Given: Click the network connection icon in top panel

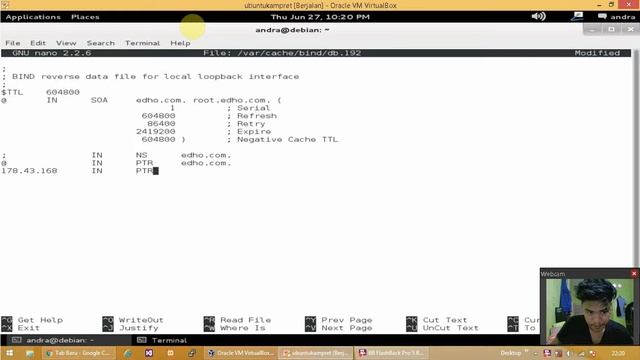Looking at the screenshot, I should pos(577,16).
